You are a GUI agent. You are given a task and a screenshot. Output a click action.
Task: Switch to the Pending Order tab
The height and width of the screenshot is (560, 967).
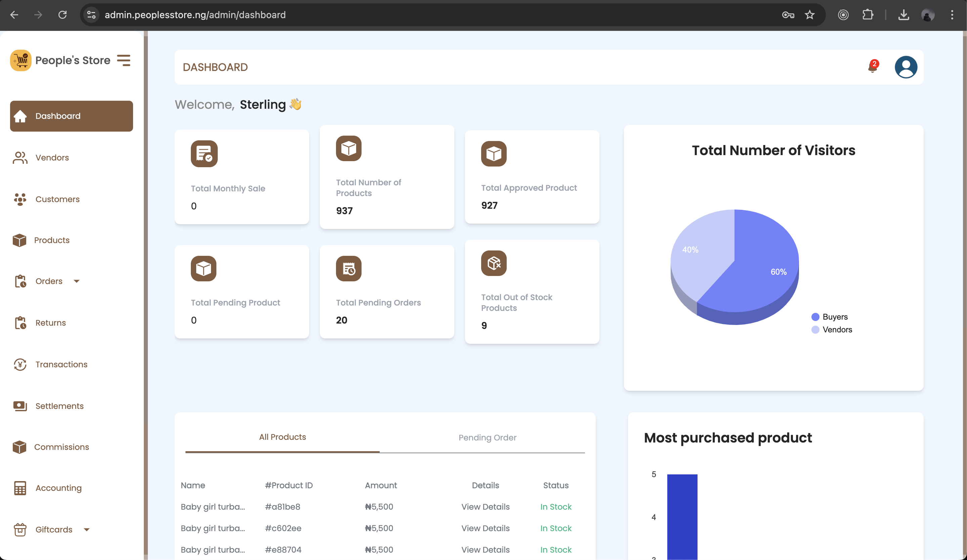tap(487, 437)
